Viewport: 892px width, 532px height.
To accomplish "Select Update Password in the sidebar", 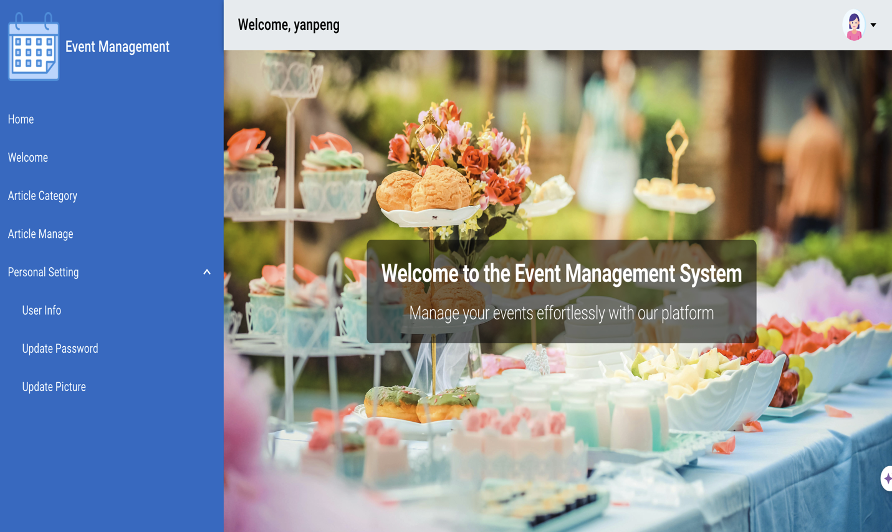I will click(x=60, y=349).
